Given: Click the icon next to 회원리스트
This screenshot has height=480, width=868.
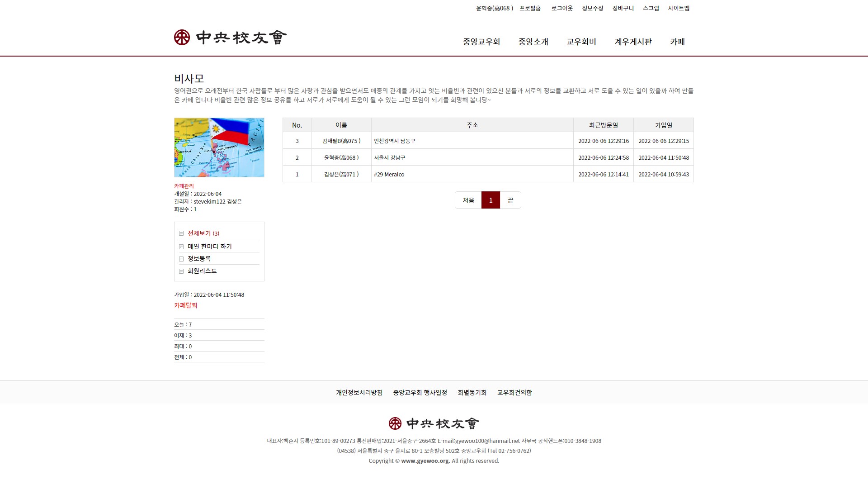Looking at the screenshot, I should tap(181, 271).
